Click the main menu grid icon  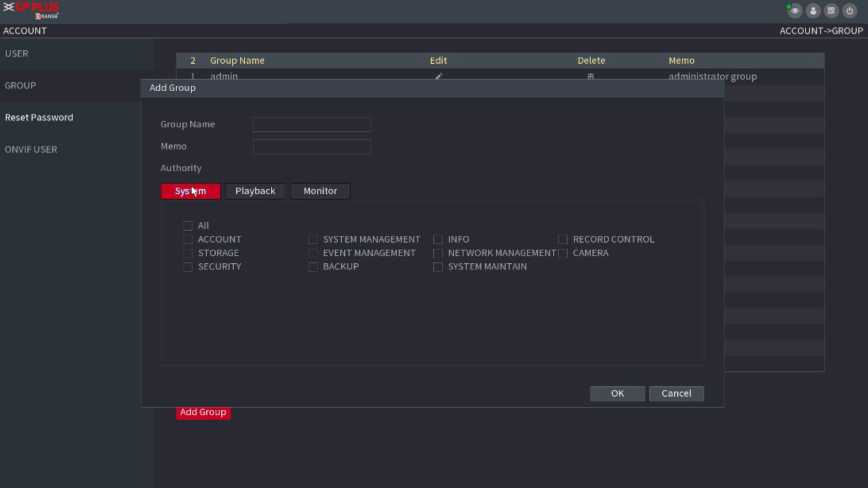[832, 11]
